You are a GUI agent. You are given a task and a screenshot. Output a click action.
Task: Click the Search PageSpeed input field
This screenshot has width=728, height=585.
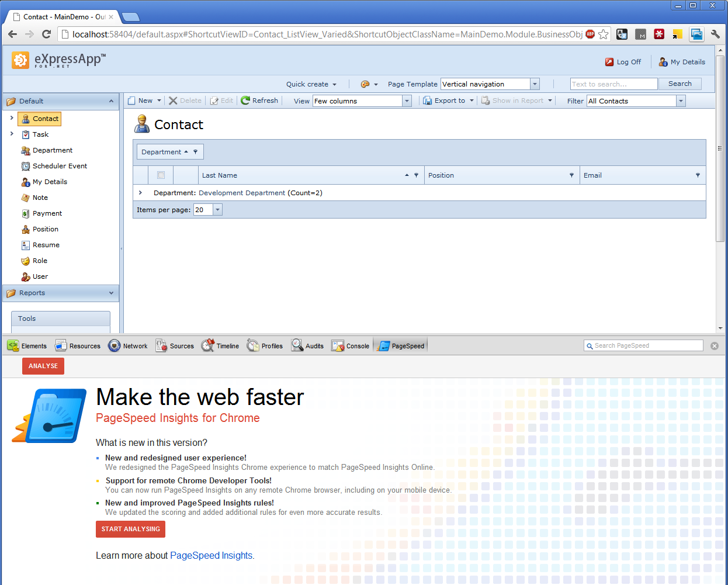point(643,346)
